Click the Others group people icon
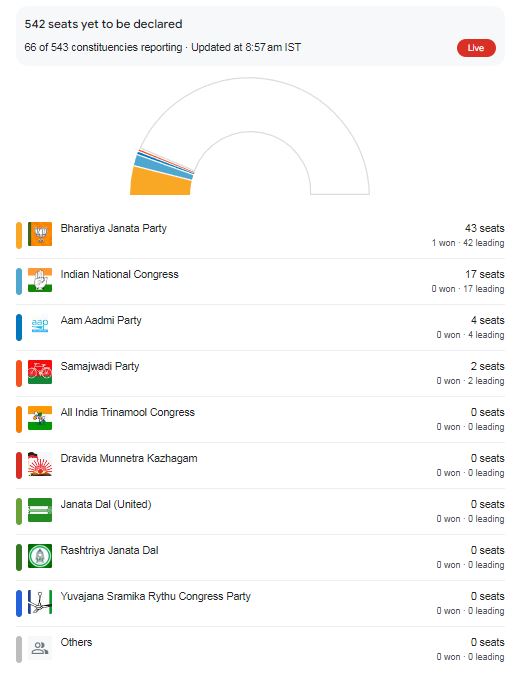 tap(40, 648)
